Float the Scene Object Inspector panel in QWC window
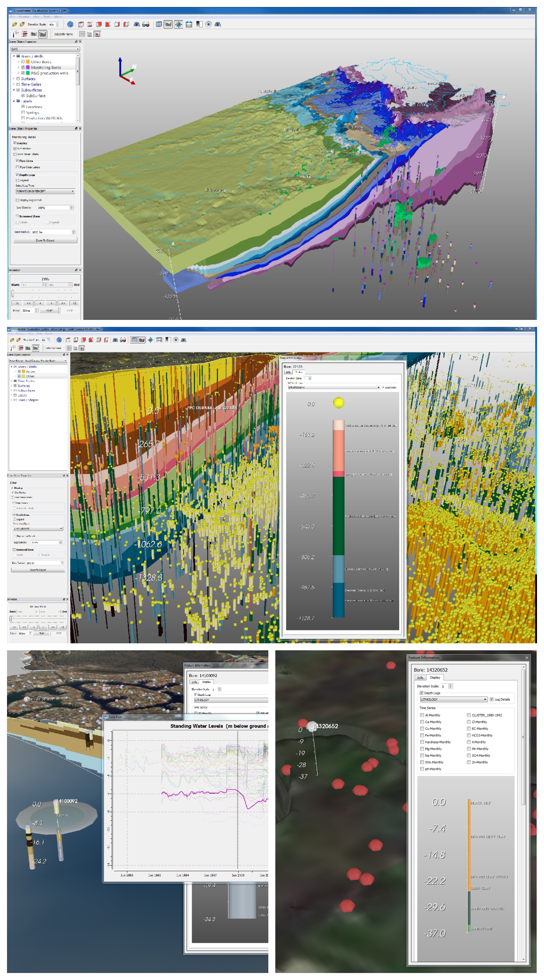This screenshot has height=980, width=544. pos(76,42)
